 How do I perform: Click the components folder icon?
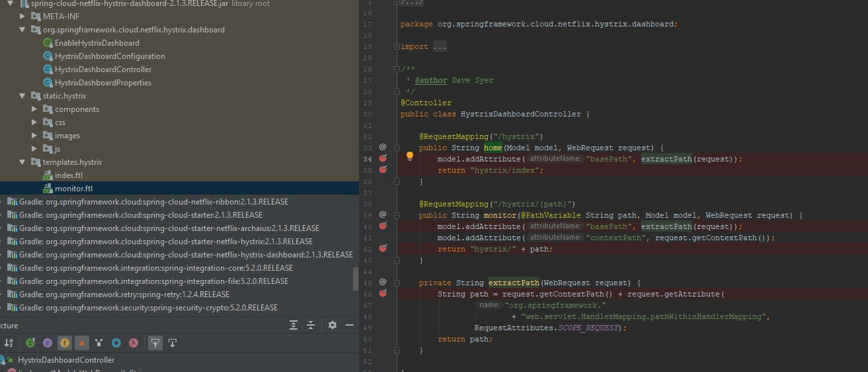click(x=48, y=109)
